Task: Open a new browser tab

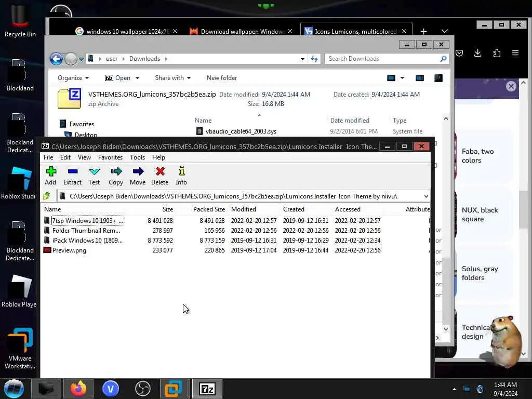Action: (x=424, y=32)
